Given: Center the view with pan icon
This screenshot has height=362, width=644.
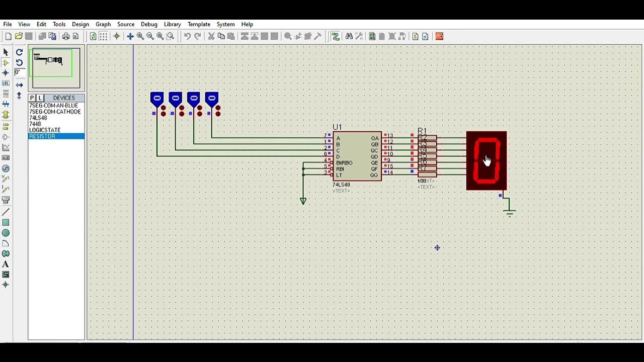Looking at the screenshot, I should click(x=130, y=36).
